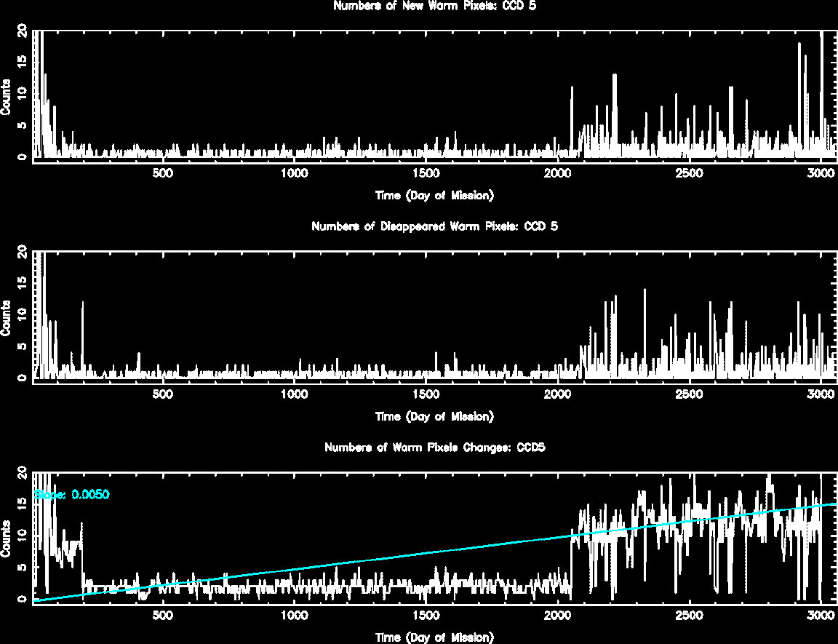This screenshot has width=838, height=644.
Task: Click the 2000 x-axis tick label in top plot
Action: [557, 173]
